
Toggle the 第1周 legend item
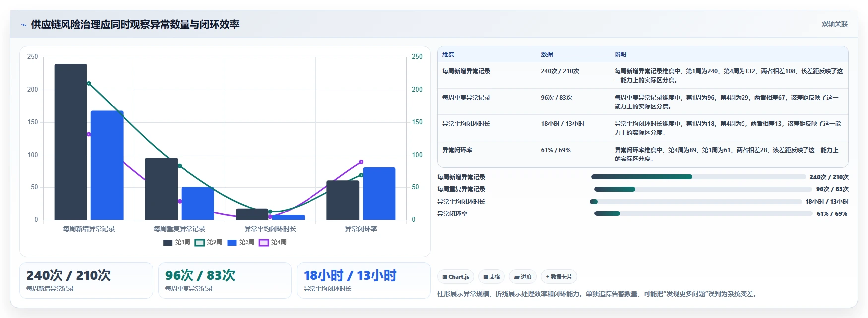(x=177, y=242)
